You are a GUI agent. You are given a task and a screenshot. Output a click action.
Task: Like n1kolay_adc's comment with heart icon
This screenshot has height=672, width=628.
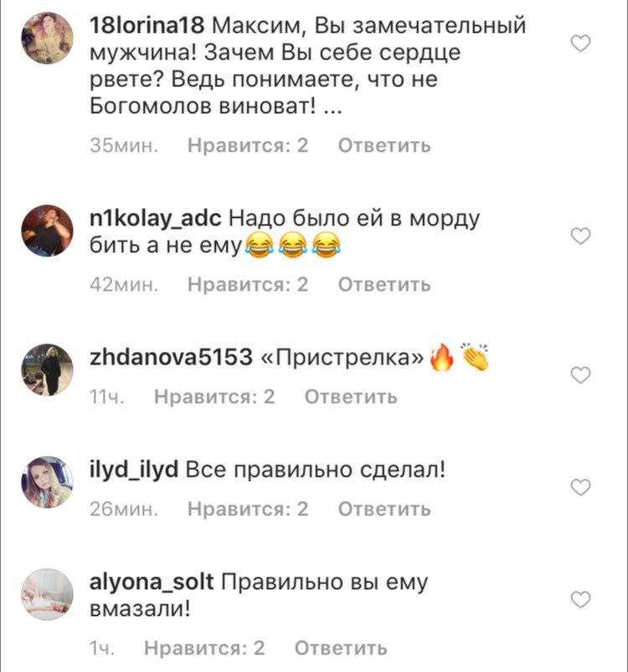[581, 236]
